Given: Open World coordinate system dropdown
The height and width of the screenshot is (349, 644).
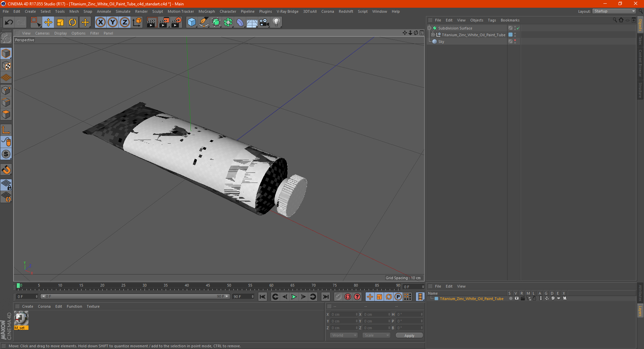Looking at the screenshot, I should pos(344,335).
